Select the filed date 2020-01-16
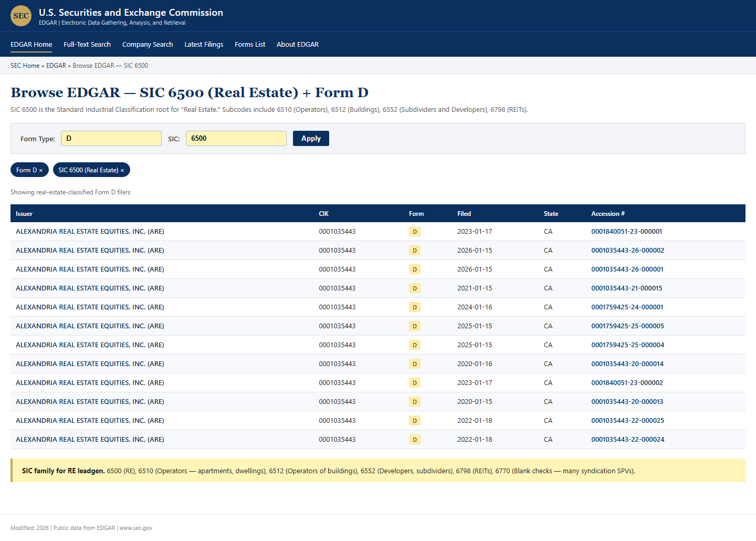 coord(475,364)
